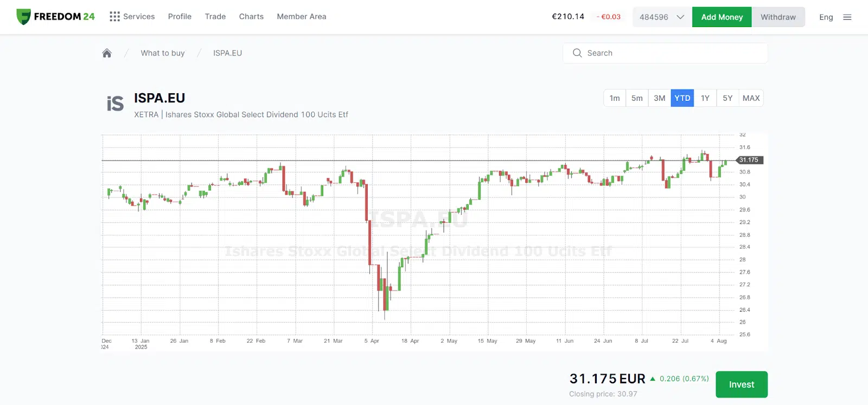Click the fund name Ishares Stoxx Global subtitle
868x405 pixels.
click(257, 114)
